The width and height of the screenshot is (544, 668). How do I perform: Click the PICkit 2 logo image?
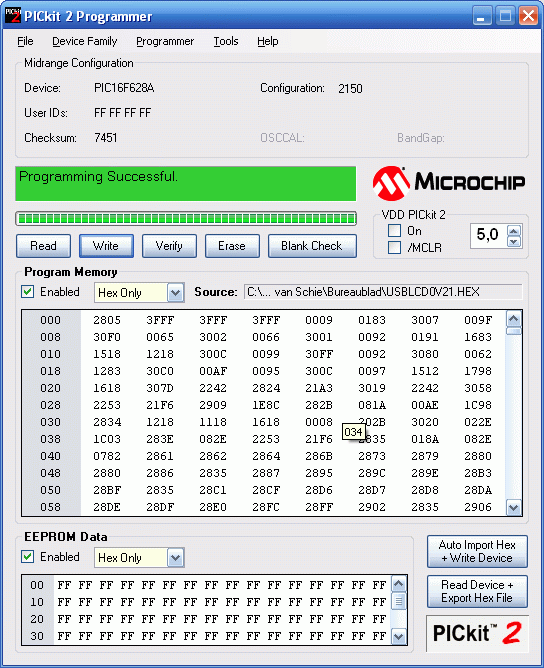coord(477,633)
